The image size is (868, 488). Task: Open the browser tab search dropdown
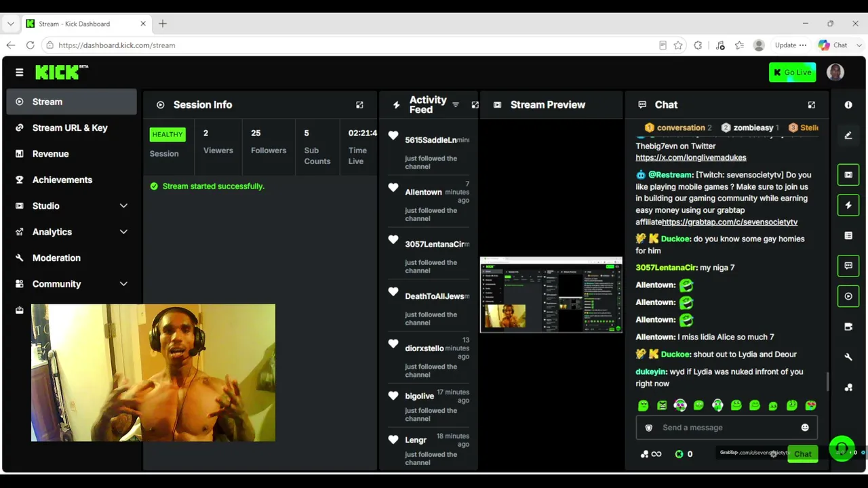click(x=10, y=24)
